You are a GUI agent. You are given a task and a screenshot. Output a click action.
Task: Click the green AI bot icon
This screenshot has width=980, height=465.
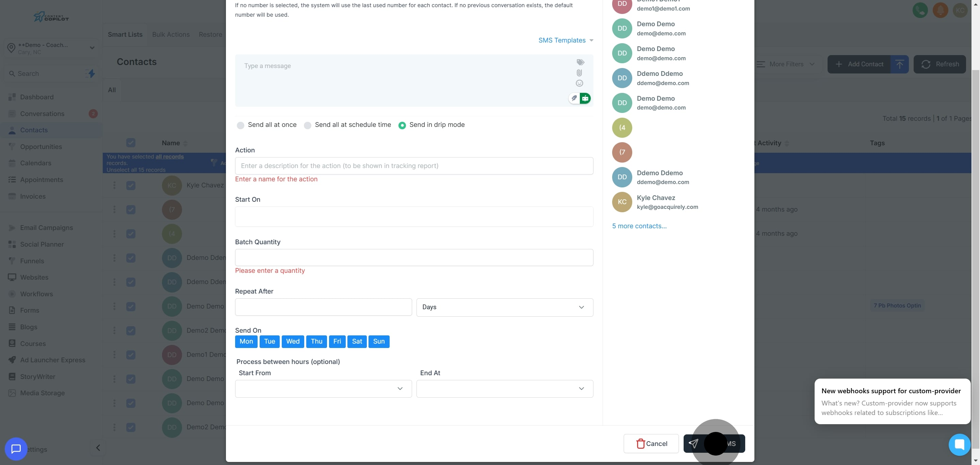pos(585,98)
